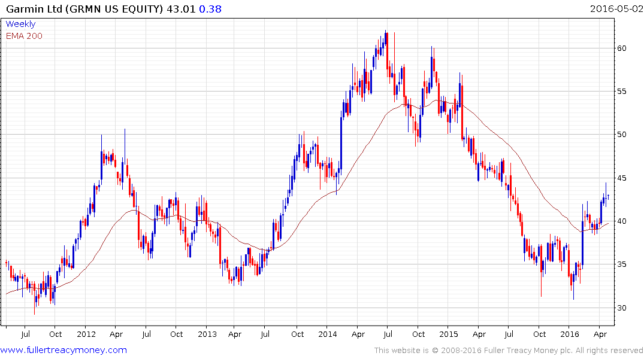The width and height of the screenshot is (644, 359).
Task: Click the last price 43.01
Action: tap(181, 8)
